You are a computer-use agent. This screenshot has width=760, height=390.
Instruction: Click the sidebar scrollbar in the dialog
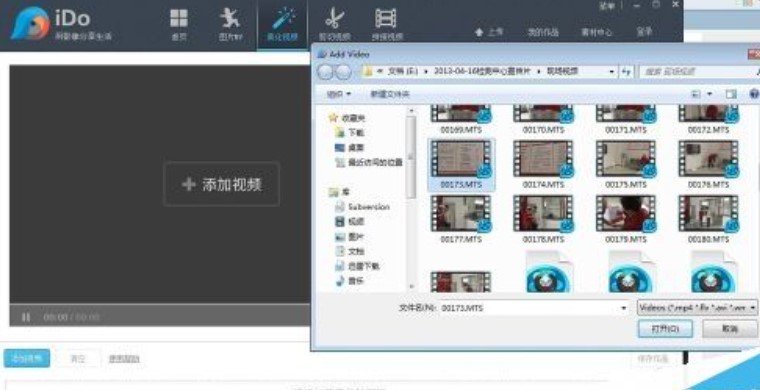click(x=411, y=157)
